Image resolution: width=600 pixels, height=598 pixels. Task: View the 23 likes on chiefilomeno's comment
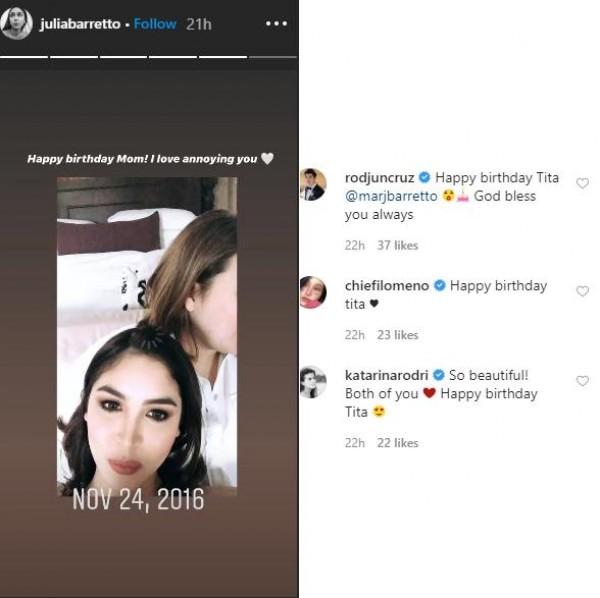[x=398, y=335]
